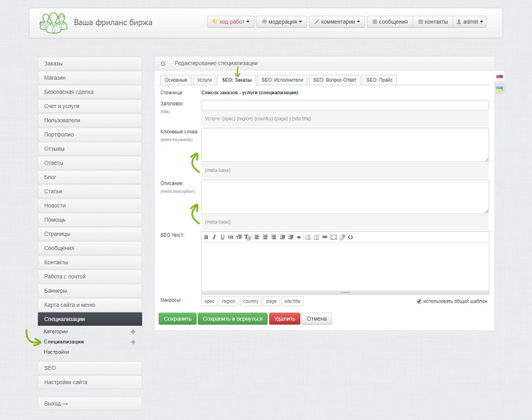Apply bold formatting in SEO text editor
The height and width of the screenshot is (420, 532).
coord(206,237)
